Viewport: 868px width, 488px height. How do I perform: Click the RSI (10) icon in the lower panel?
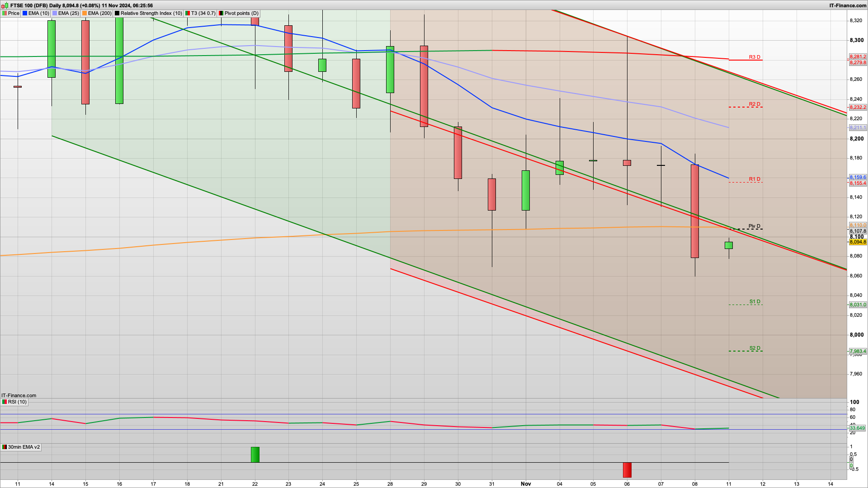click(x=5, y=402)
